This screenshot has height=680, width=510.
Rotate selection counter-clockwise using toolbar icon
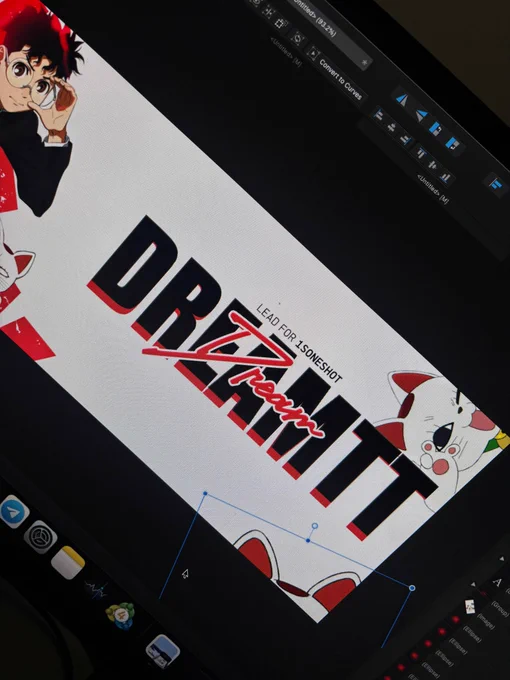[435, 128]
